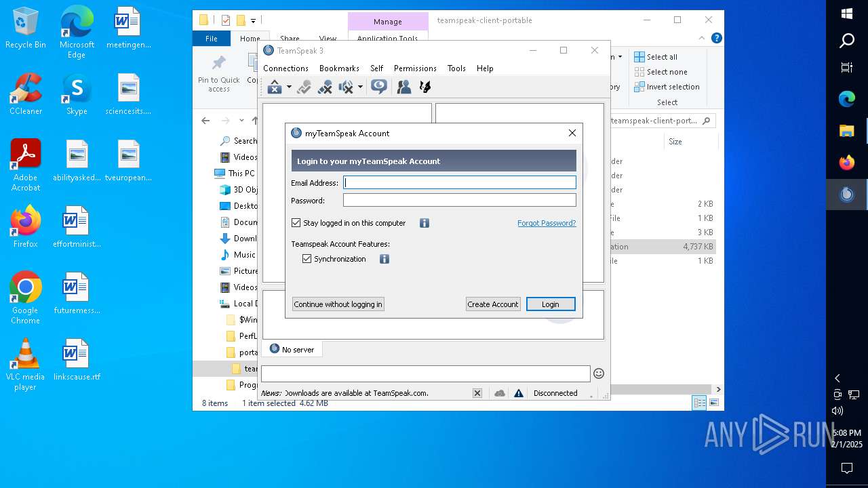Switch Explorer to large icons view
Screen dimensions: 868x488
713,403
